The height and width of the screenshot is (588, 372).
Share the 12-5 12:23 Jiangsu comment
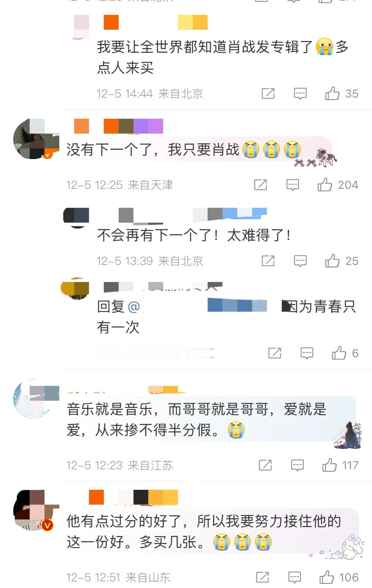tap(265, 465)
